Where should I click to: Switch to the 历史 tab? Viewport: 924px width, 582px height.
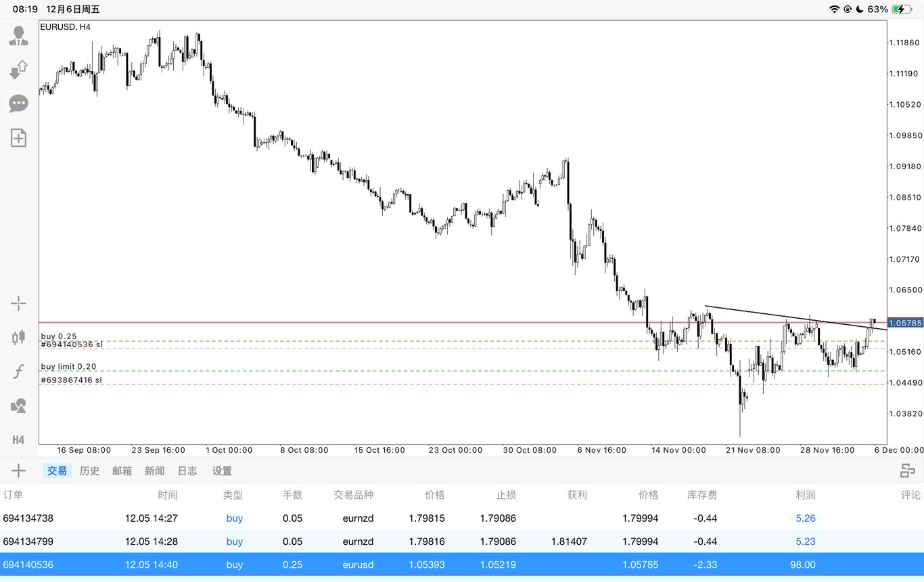click(89, 470)
